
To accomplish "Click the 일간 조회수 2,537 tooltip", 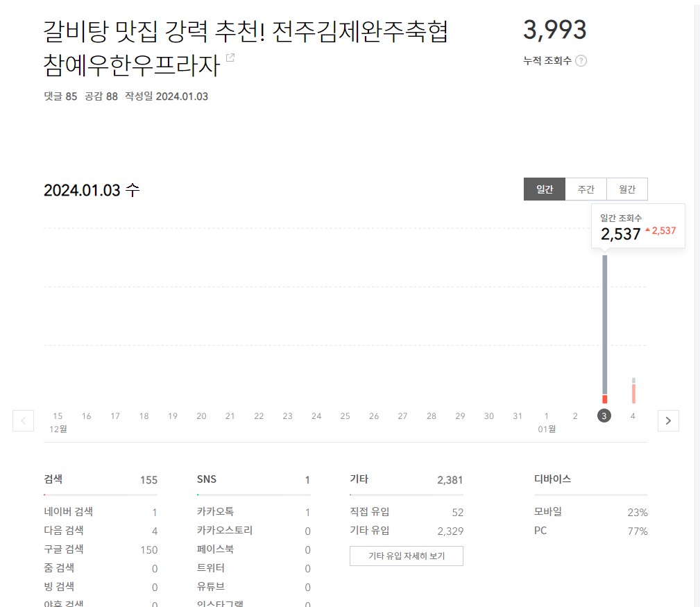I will (x=638, y=226).
